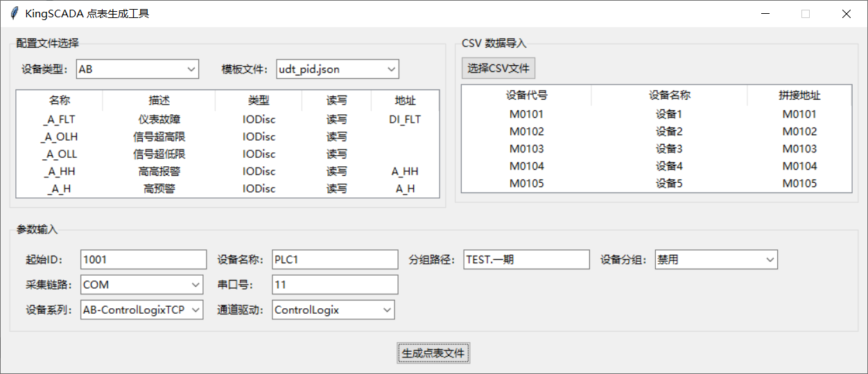
Task: Click the 地址 column header in template table
Action: [405, 100]
